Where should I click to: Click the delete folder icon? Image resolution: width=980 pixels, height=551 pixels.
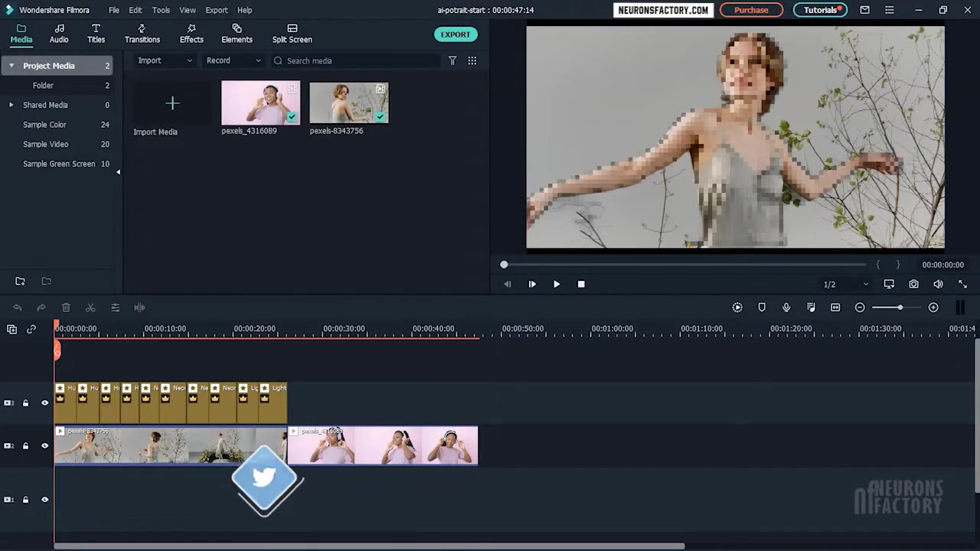46,282
